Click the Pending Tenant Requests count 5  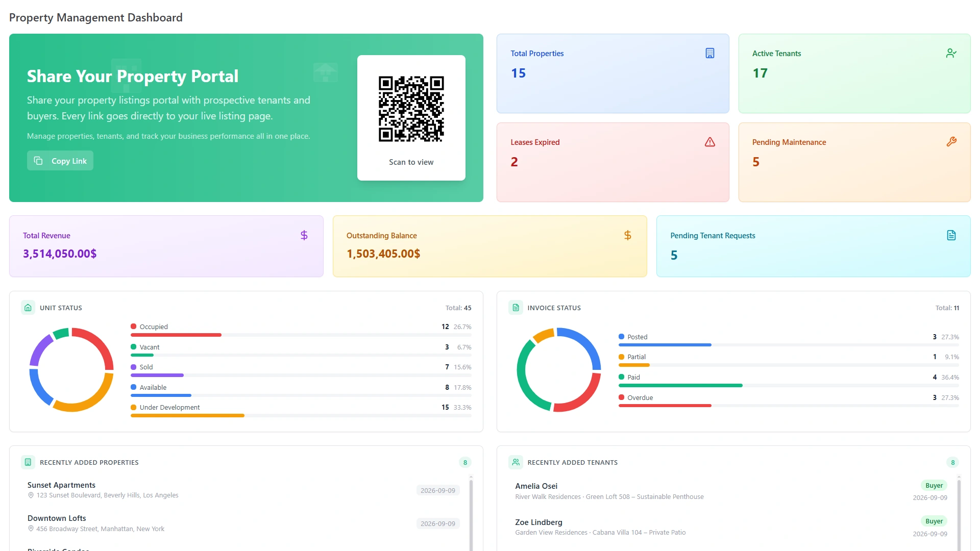point(674,255)
